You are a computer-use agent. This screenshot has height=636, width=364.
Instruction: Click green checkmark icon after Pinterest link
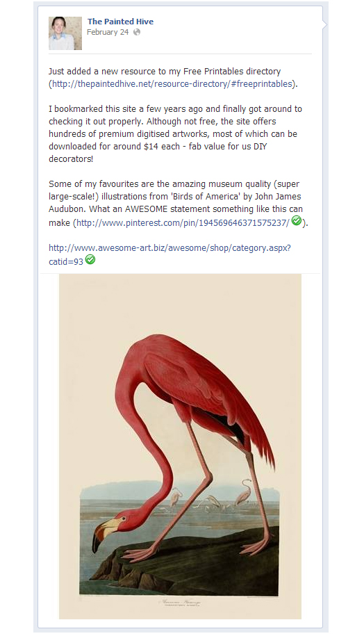[297, 220]
